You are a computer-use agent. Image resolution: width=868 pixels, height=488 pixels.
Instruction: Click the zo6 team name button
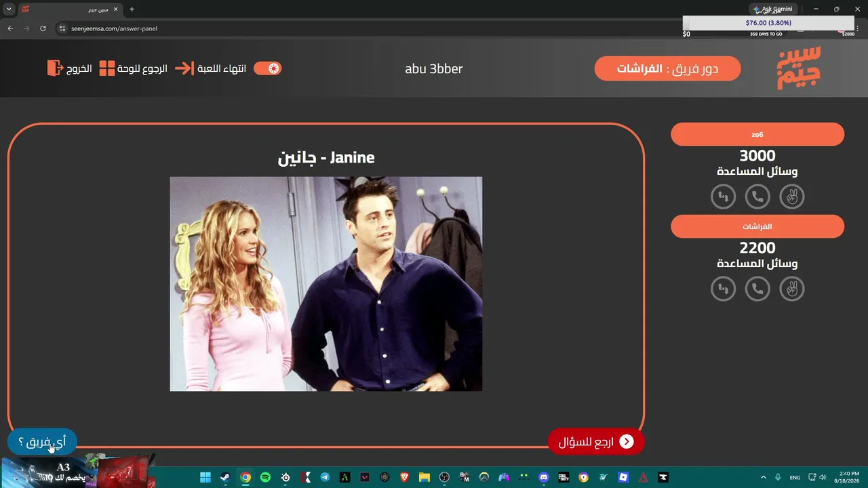[x=757, y=134]
